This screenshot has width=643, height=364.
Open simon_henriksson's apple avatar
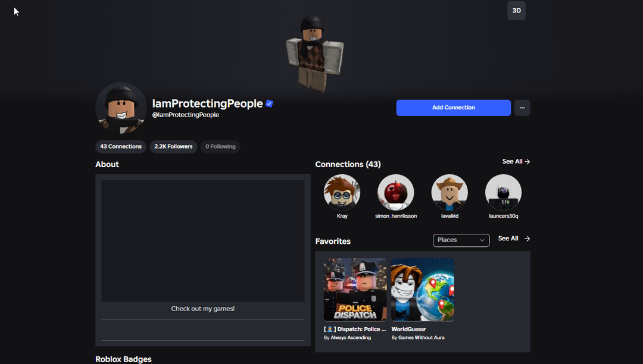(395, 192)
